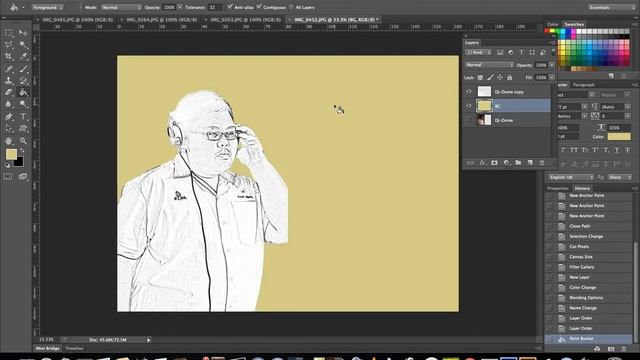
Task: Delete layer with Layers panel trash icon
Action: [x=542, y=163]
